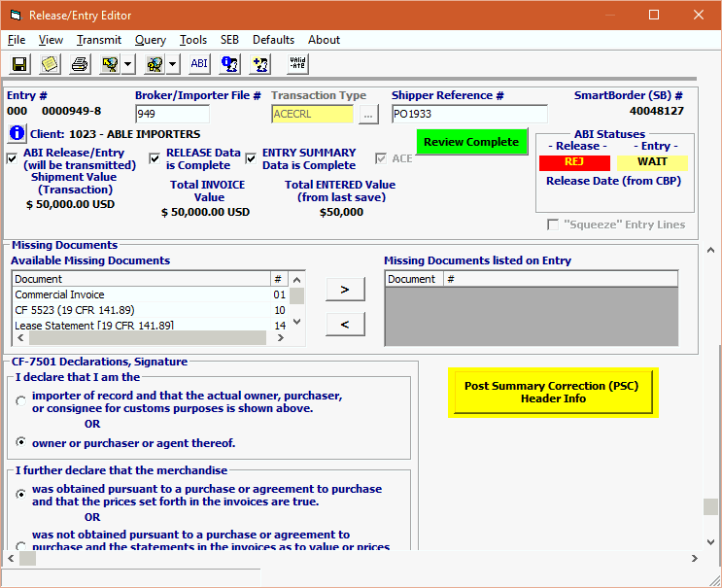Click Post Summary Correction Header Info button
The image size is (722, 588).
click(x=553, y=393)
